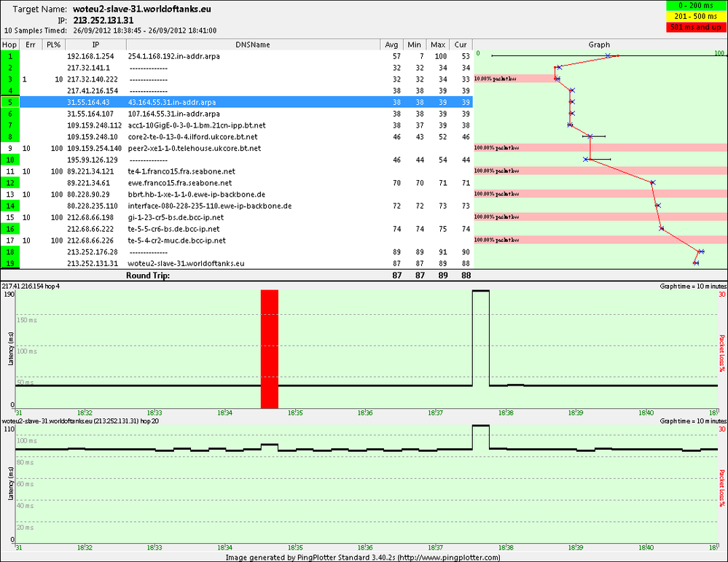
Task: Click ewe.franco15.fra.seabone.net DNS name
Action: 180,183
